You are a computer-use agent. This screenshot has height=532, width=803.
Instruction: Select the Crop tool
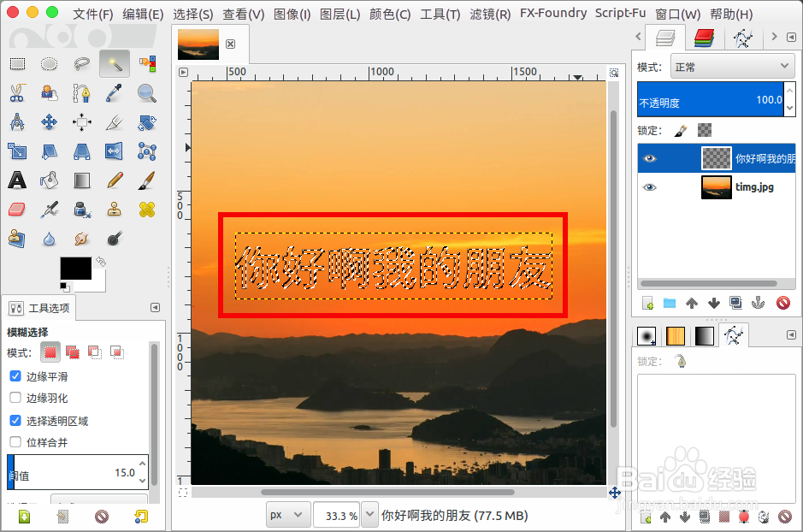(x=115, y=122)
